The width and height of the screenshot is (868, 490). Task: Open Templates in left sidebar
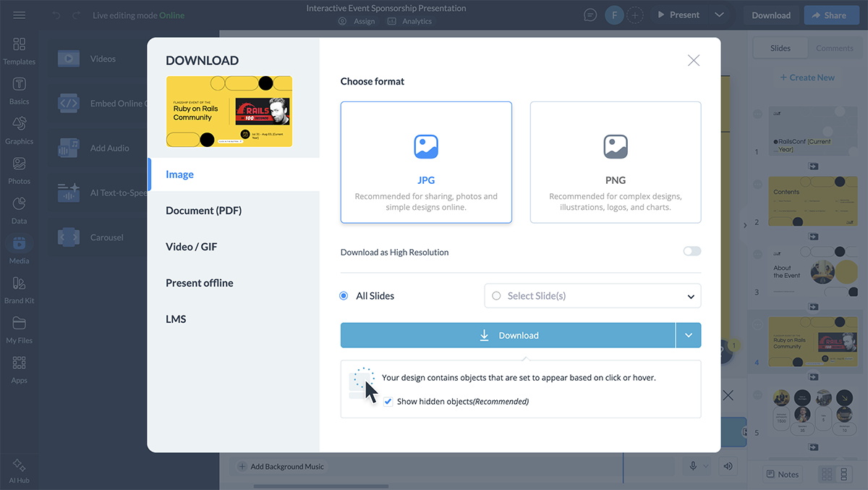pyautogui.click(x=20, y=51)
